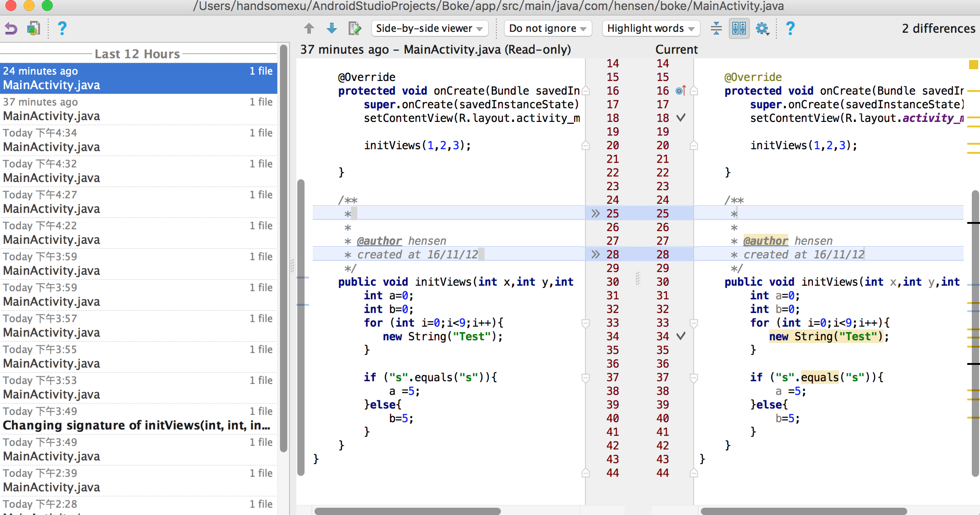This screenshot has width=980, height=515.
Task: Click Collapse unchanged fragments icon
Action: point(716,29)
